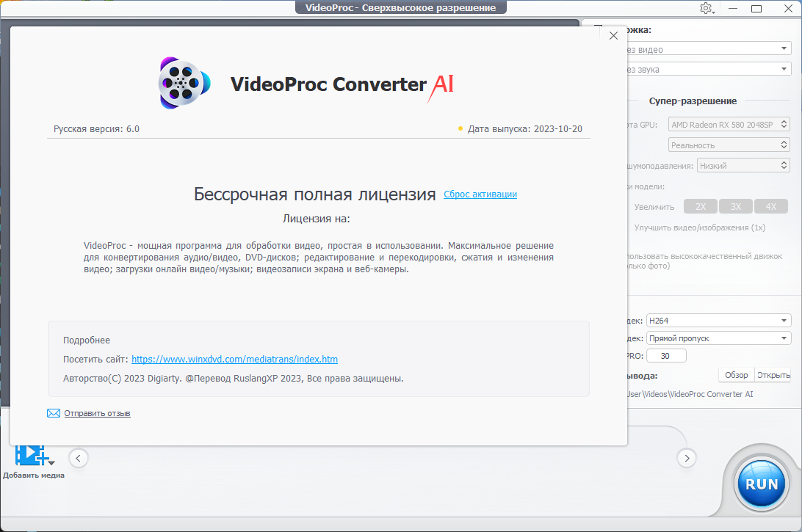
Task: Click the Обзор browse button
Action: (x=736, y=375)
